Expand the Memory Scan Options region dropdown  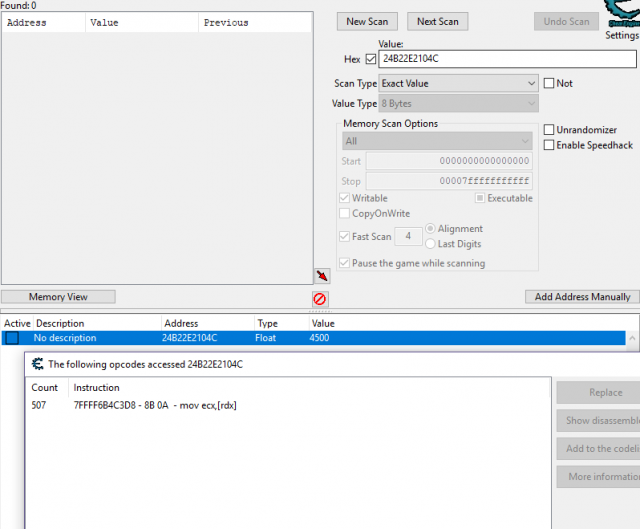[436, 141]
